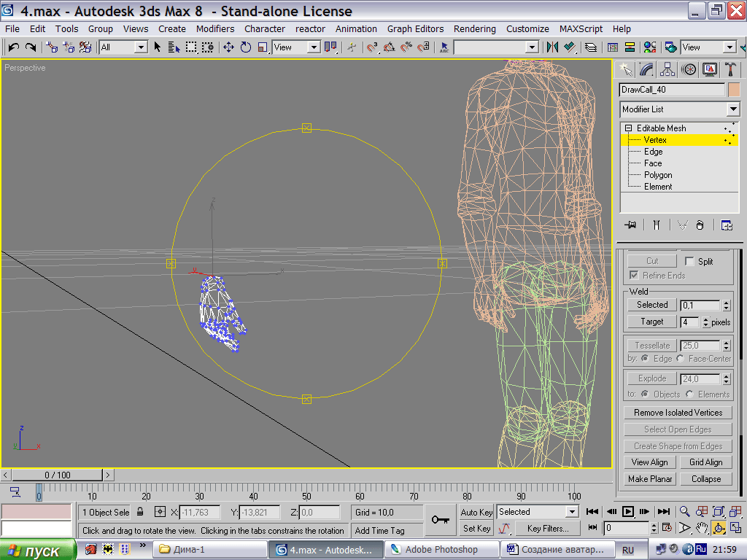The image size is (747, 560).
Task: Click Remove Isolated Vertices button
Action: tap(678, 413)
